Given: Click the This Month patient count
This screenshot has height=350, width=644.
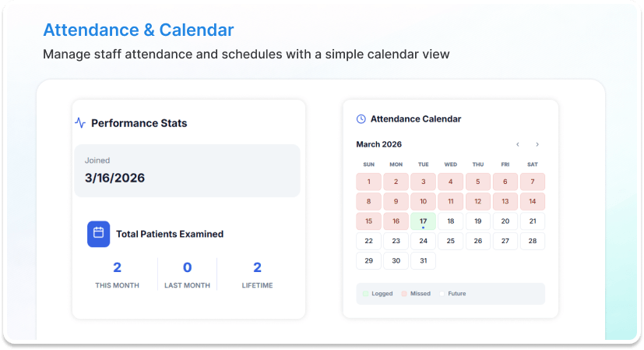Looking at the screenshot, I should point(117,267).
